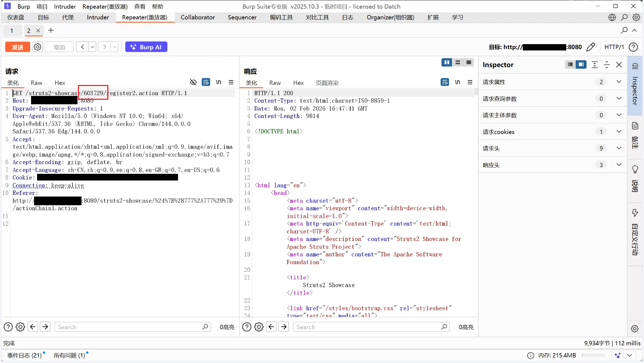Expand 请求属性 section chevron

[619, 82]
